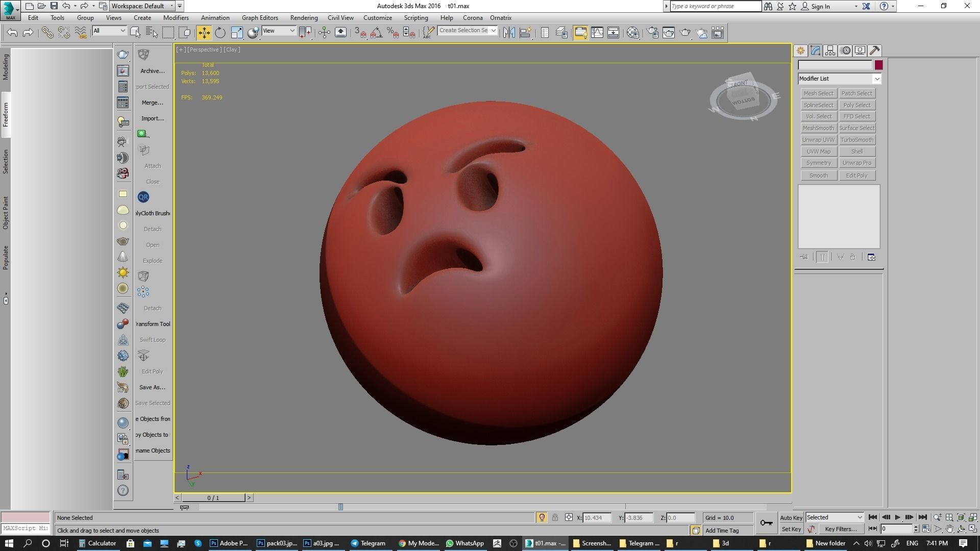Open the Workspace: Default dropdown

pos(142,6)
